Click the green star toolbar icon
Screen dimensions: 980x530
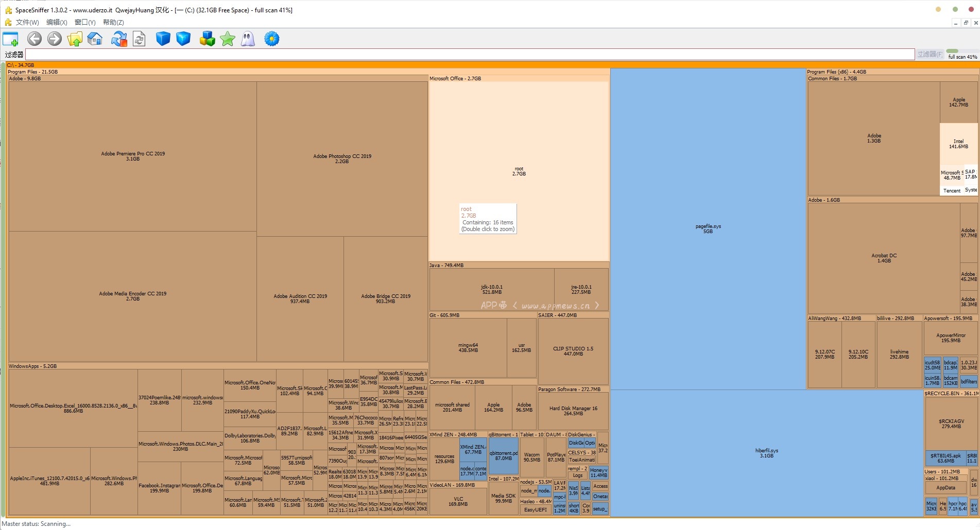[228, 39]
